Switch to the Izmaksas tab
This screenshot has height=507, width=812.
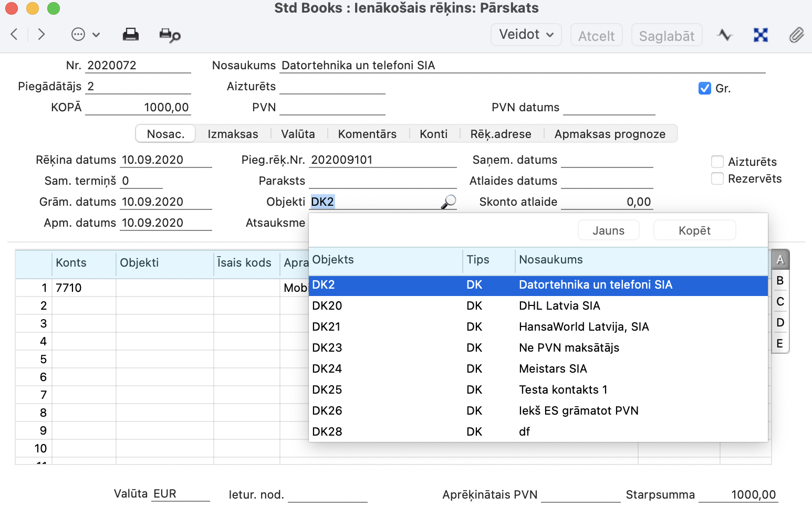click(x=233, y=134)
